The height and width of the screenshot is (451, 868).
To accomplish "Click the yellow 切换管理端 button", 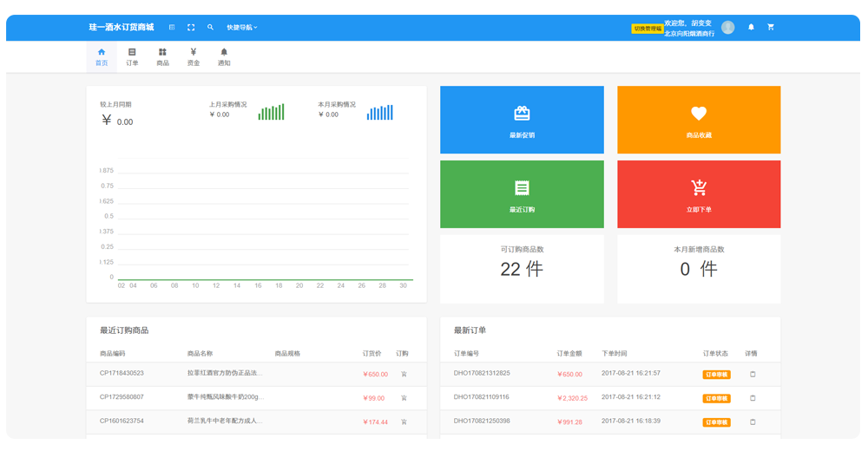I will tap(648, 29).
